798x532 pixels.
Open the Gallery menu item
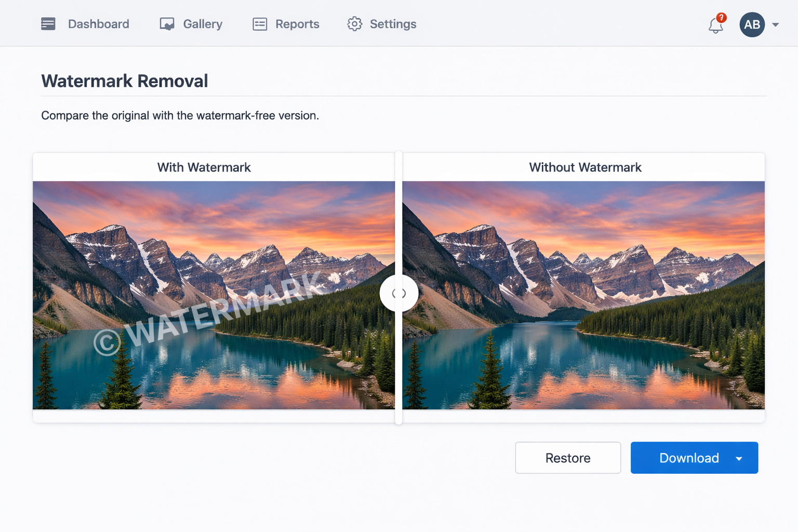pos(203,24)
